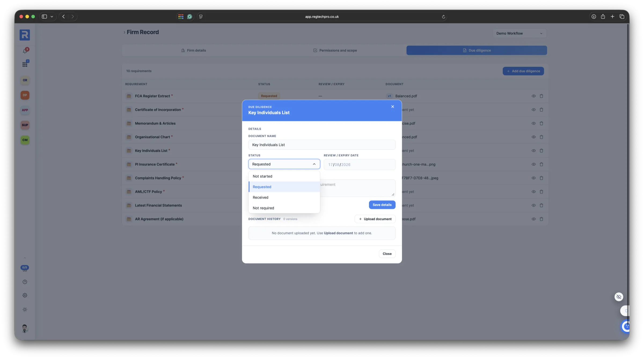The width and height of the screenshot is (644, 359).
Task: Open the 0/5 progress checklist badge
Action: click(25, 268)
